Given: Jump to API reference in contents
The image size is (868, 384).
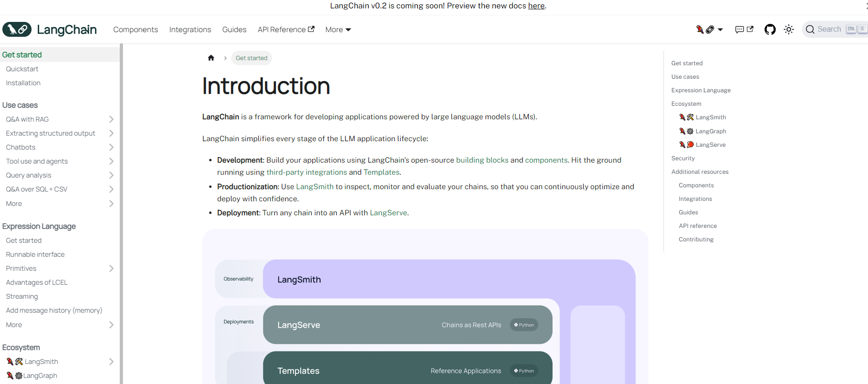Looking at the screenshot, I should [697, 226].
